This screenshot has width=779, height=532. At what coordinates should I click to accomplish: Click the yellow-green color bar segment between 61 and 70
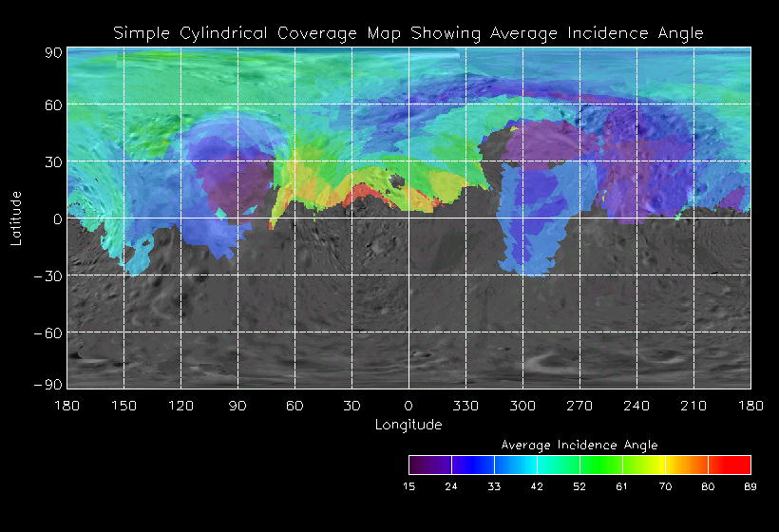(644, 465)
